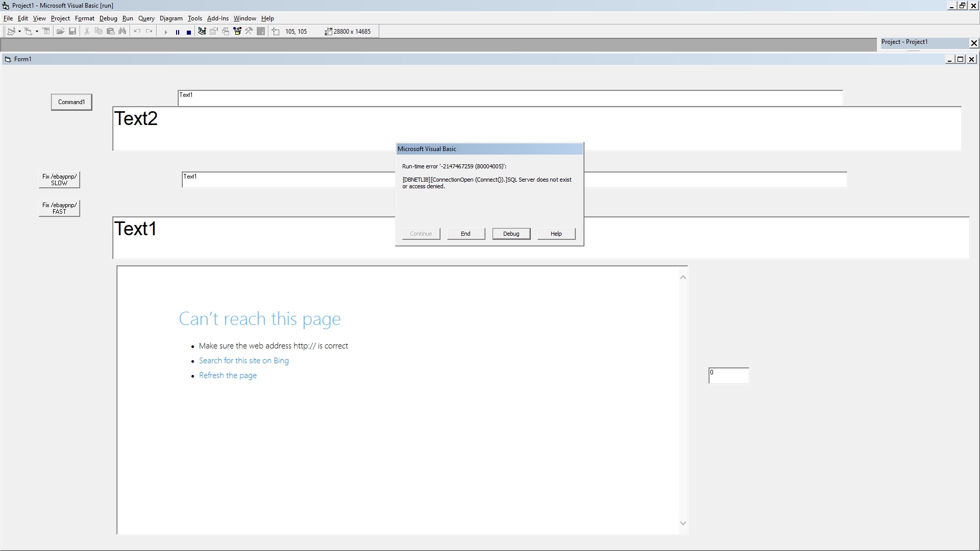The width and height of the screenshot is (980, 551).
Task: Open the Add-Ins menu
Action: pos(218,18)
